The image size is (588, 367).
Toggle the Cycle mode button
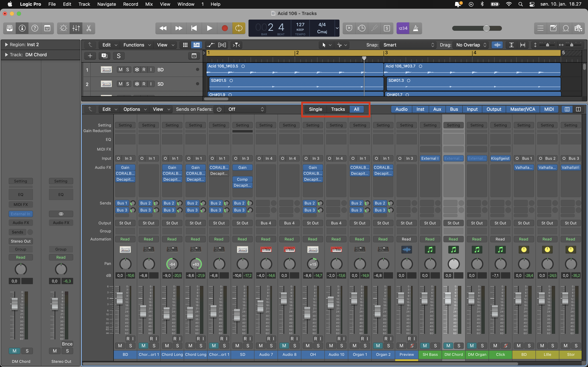pos(239,28)
